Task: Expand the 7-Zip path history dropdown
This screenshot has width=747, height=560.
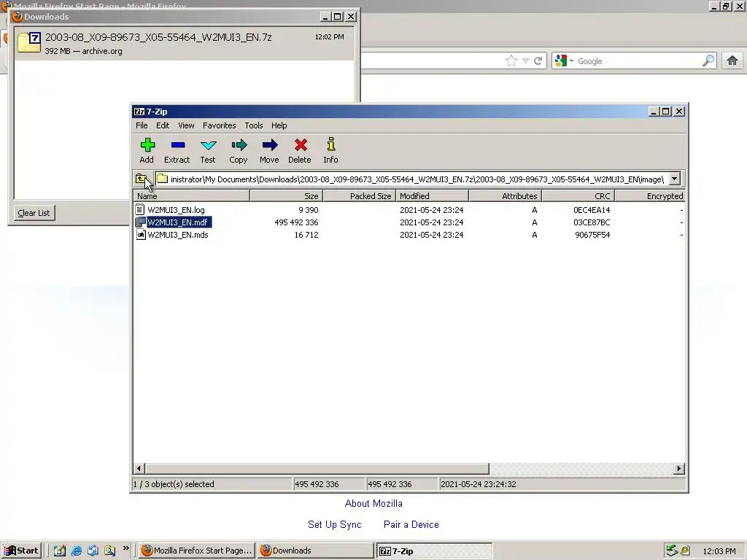Action: point(675,179)
